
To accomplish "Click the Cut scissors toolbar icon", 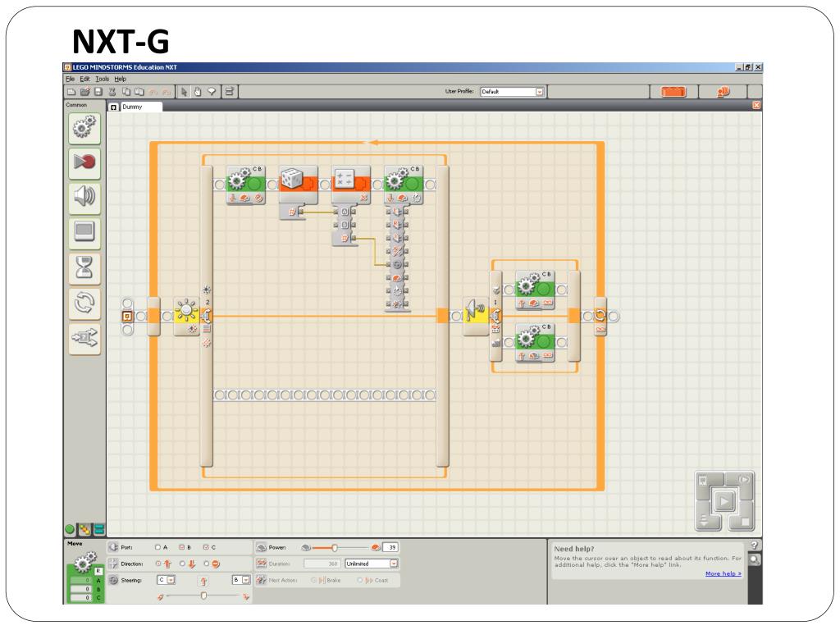I will point(112,92).
